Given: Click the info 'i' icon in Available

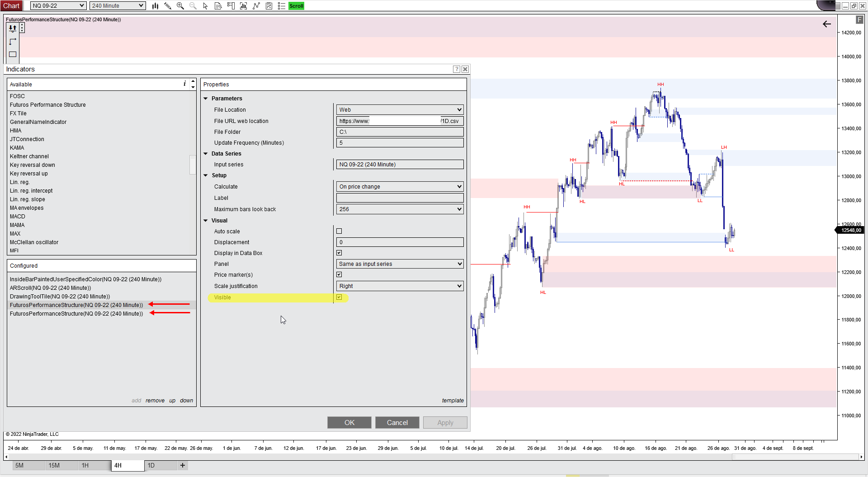Looking at the screenshot, I should coord(184,84).
